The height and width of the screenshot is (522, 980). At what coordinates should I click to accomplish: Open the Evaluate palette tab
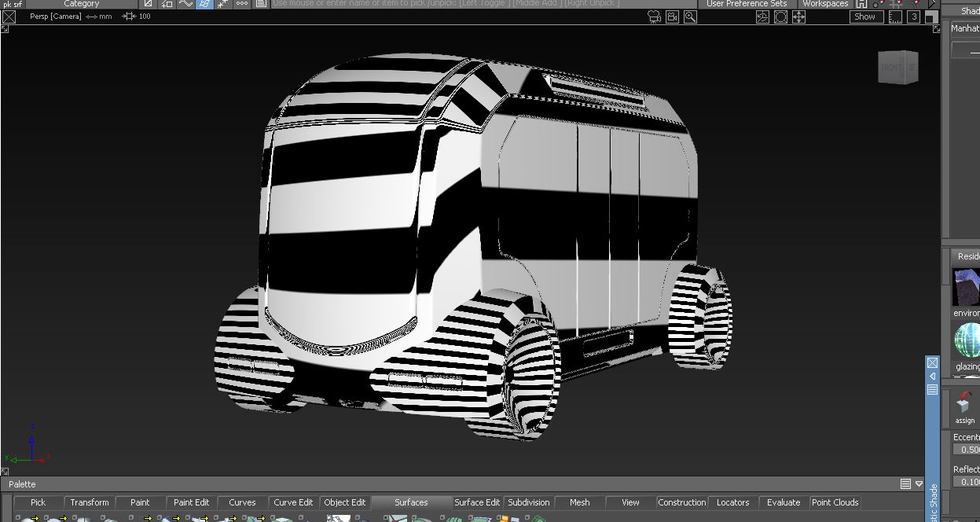tap(783, 502)
